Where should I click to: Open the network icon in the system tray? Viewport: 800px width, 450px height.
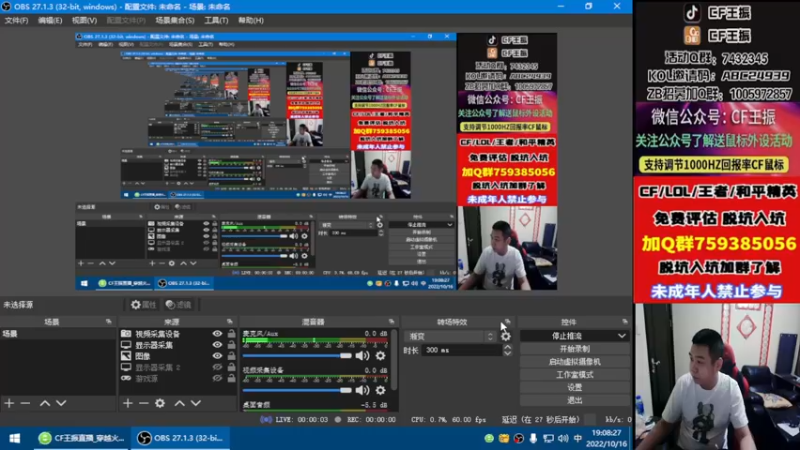(x=548, y=438)
